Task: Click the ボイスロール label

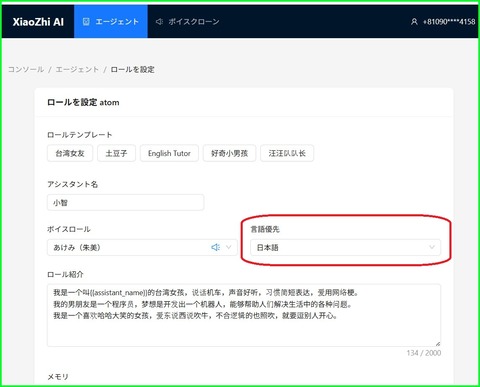Action: 69,229
